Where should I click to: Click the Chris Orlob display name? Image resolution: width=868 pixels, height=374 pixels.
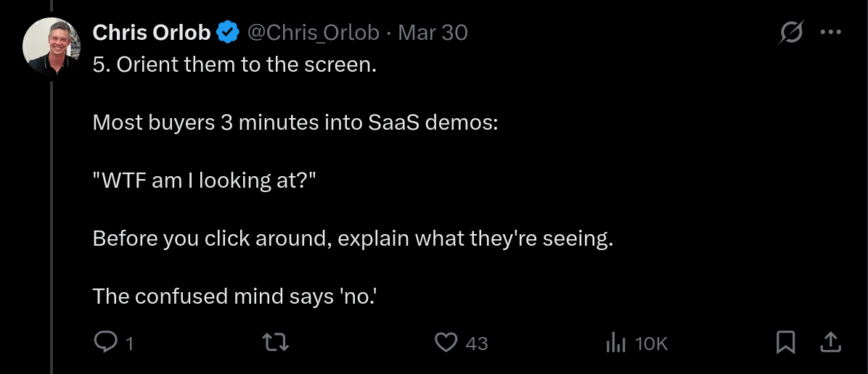152,33
